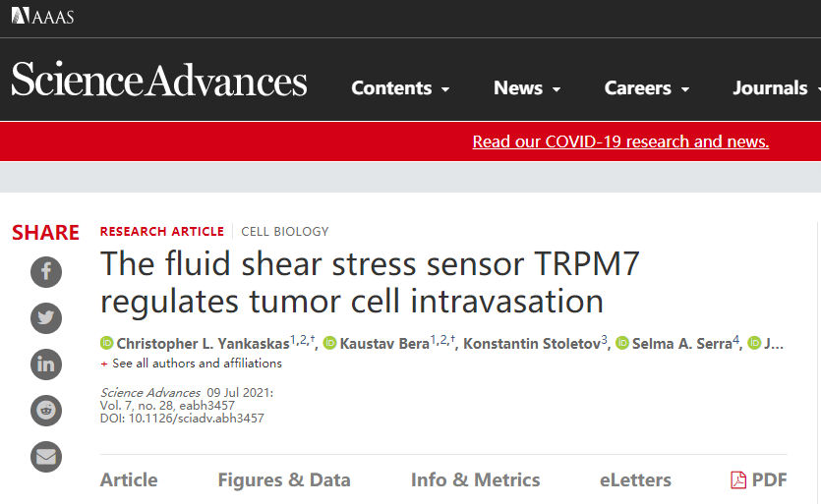Viewport: 821px width, 504px height.
Task: Switch to the Figures & Data tab
Action: (x=284, y=479)
